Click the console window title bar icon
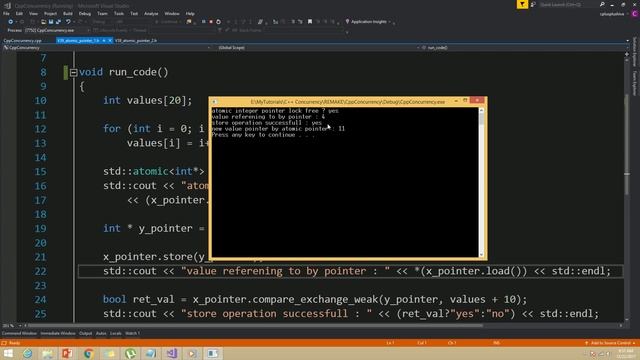 coord(215,102)
